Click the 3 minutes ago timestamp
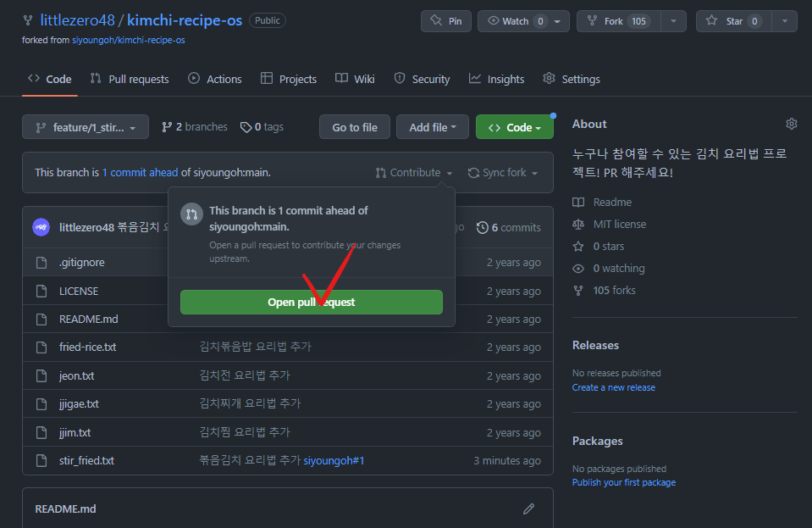Image resolution: width=812 pixels, height=528 pixels. click(507, 461)
